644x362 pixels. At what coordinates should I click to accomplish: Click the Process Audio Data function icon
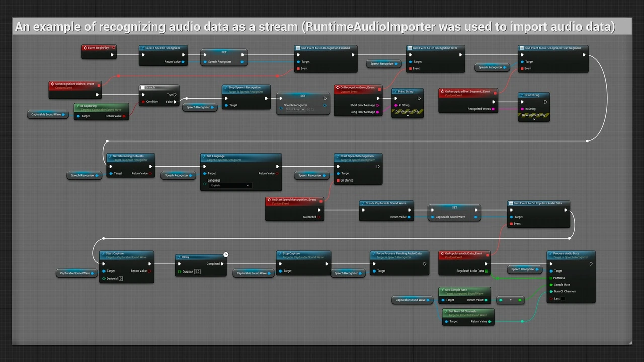[x=550, y=253]
